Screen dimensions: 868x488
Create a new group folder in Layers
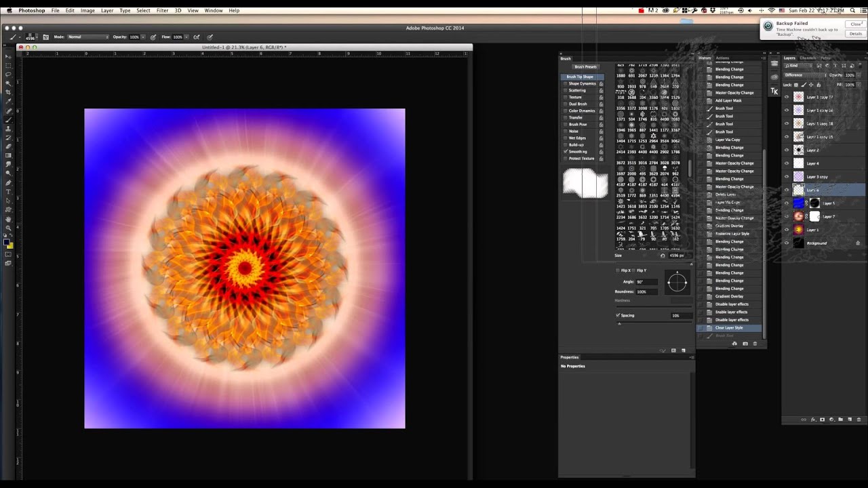click(x=840, y=420)
